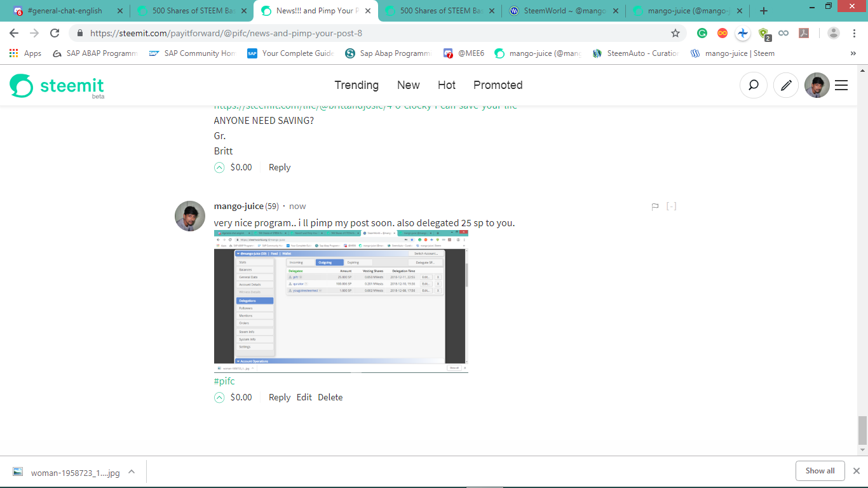View site info via the padlock icon

click(80, 33)
